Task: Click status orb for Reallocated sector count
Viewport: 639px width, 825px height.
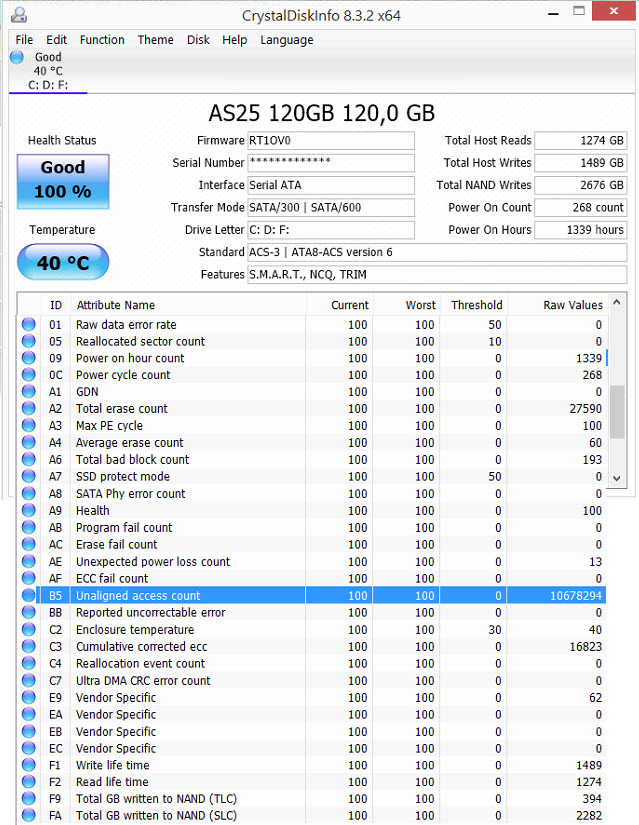Action: 28,341
